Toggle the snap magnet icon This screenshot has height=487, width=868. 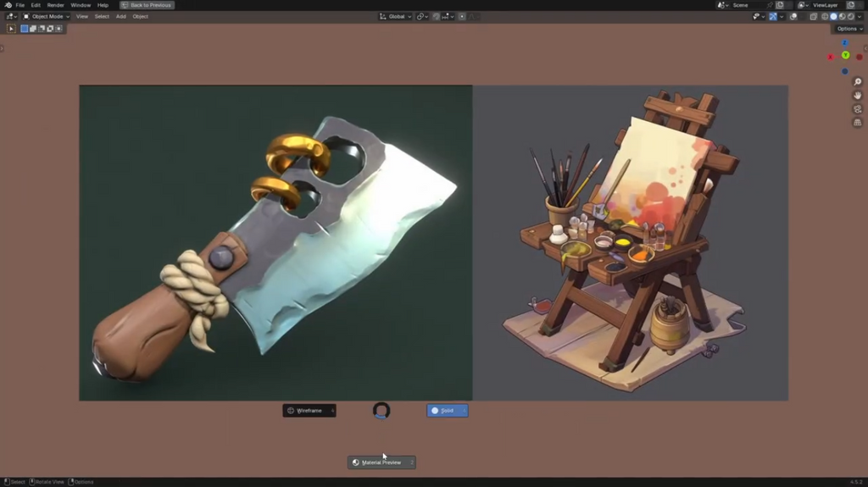[437, 17]
